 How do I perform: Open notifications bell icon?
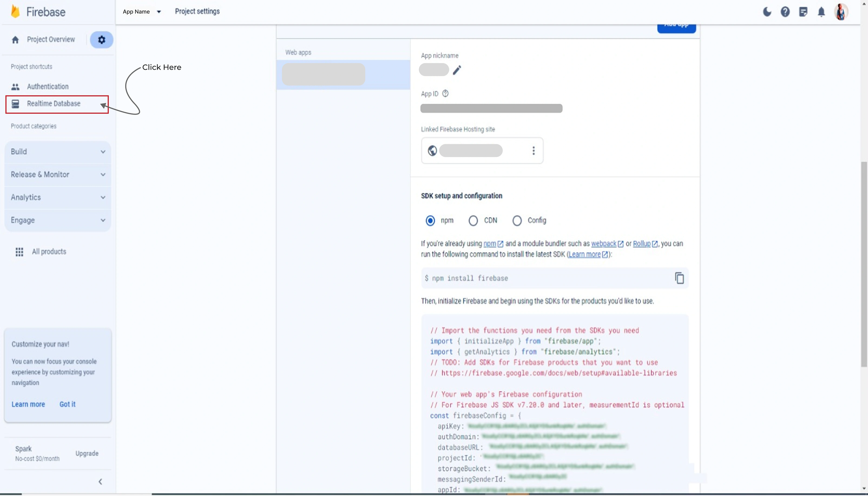pos(821,12)
